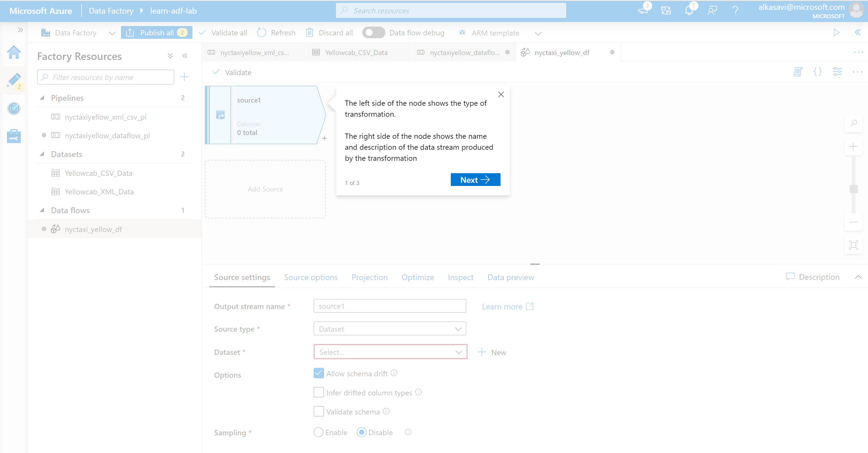This screenshot has width=868, height=453.
Task: Select the Enable sampling radio button
Action: tap(319, 432)
